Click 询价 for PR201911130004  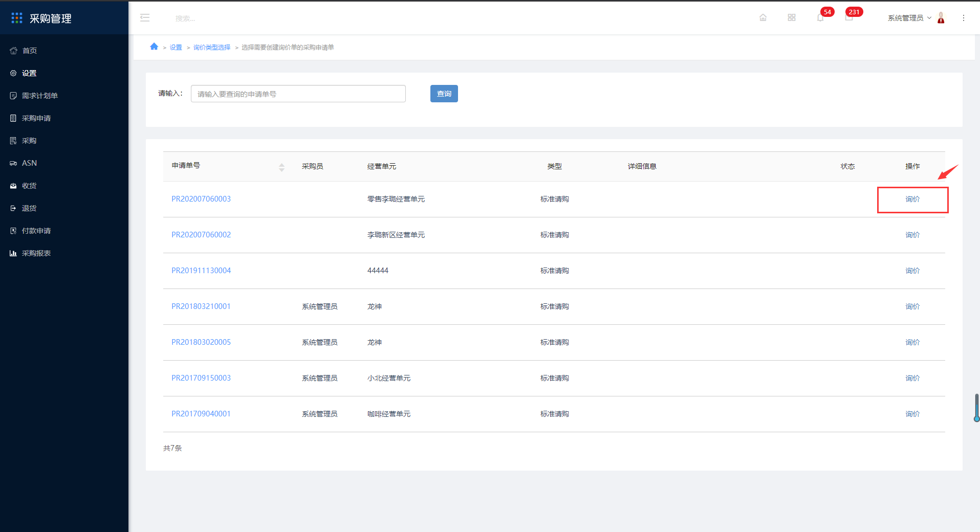912,271
